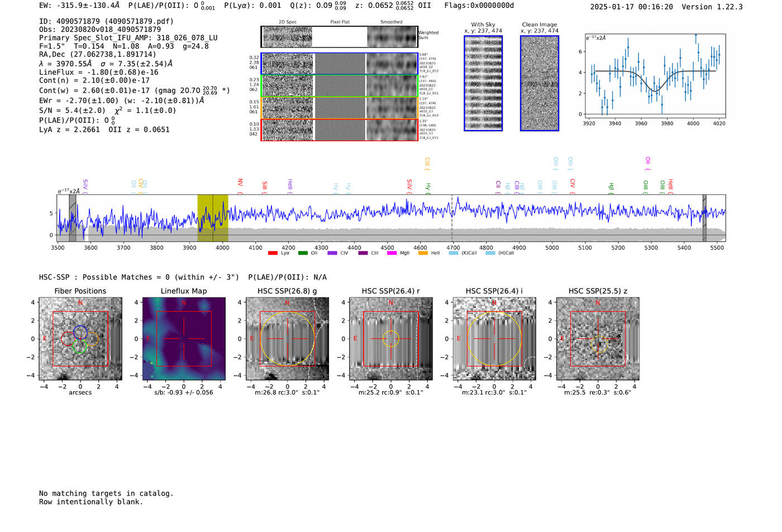Click the hatched gray region at spectrum's left
Screen dimensions: 782x532
[73, 218]
